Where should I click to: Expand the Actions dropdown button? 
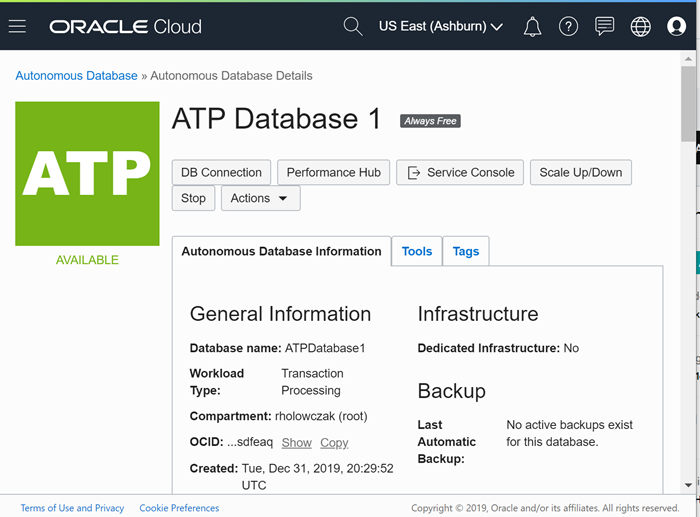click(261, 198)
